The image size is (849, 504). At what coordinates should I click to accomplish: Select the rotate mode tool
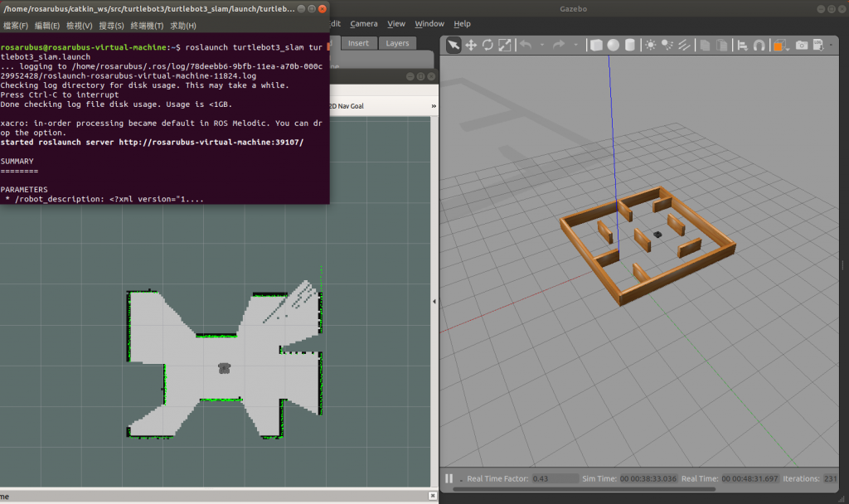coord(488,45)
